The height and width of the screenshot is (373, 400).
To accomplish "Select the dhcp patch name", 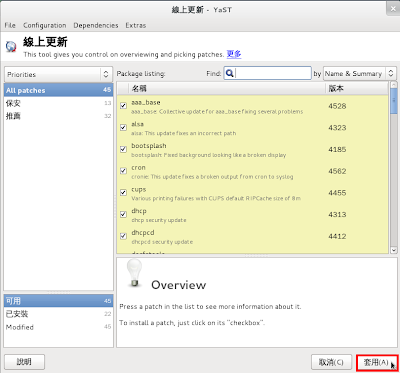I will 139,211.
